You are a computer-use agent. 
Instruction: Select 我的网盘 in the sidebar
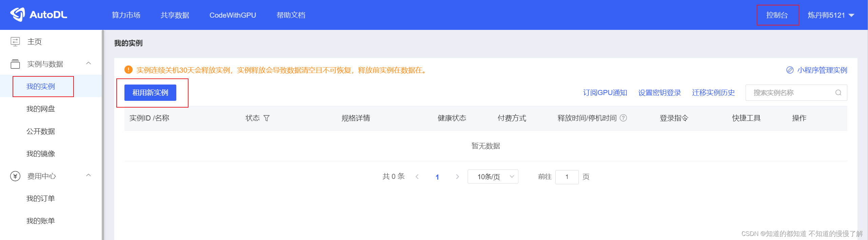coord(41,109)
